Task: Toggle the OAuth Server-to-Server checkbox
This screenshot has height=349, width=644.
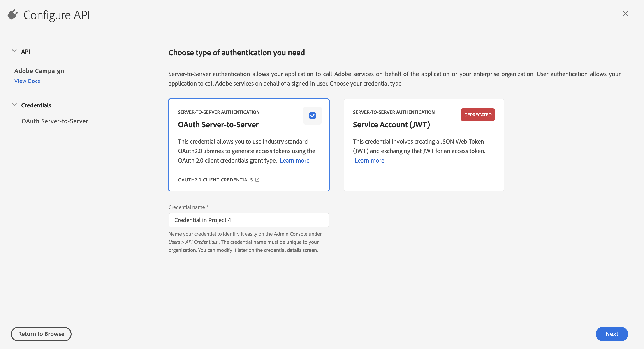Action: tap(312, 116)
